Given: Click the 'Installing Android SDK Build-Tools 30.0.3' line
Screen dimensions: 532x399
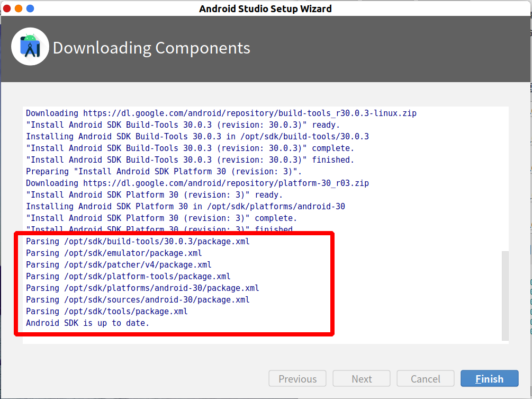Looking at the screenshot, I should [197, 137].
